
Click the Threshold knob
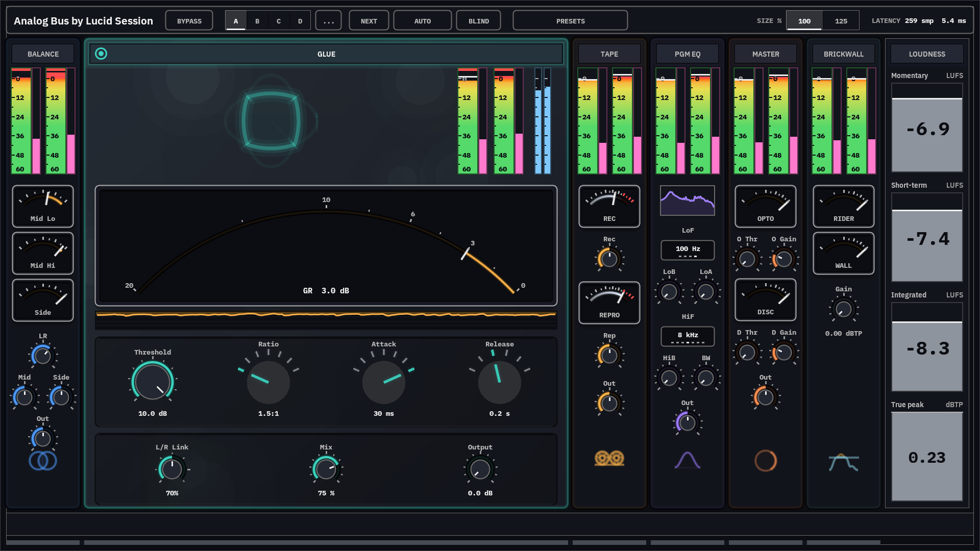pos(153,382)
